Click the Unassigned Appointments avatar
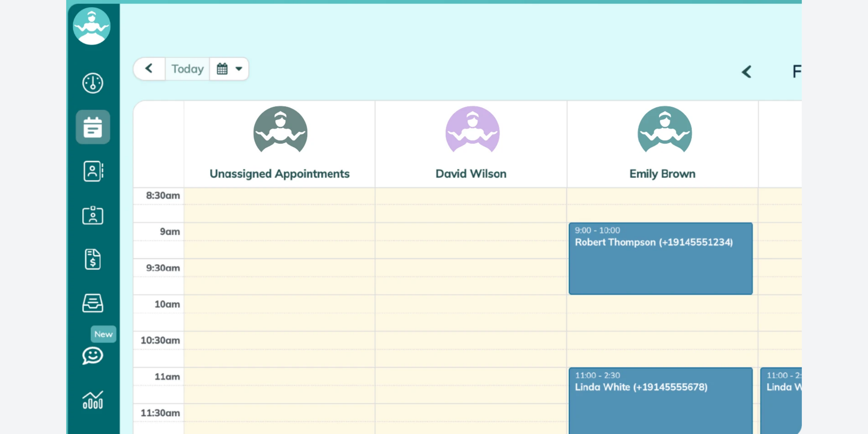The height and width of the screenshot is (434, 868). (x=280, y=130)
